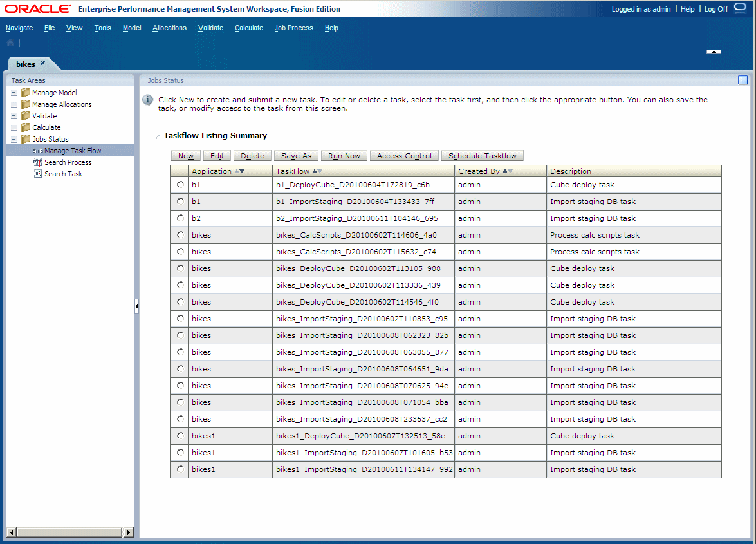756x544 pixels.
Task: Click the collapse arrow above the content area
Action: coord(713,52)
